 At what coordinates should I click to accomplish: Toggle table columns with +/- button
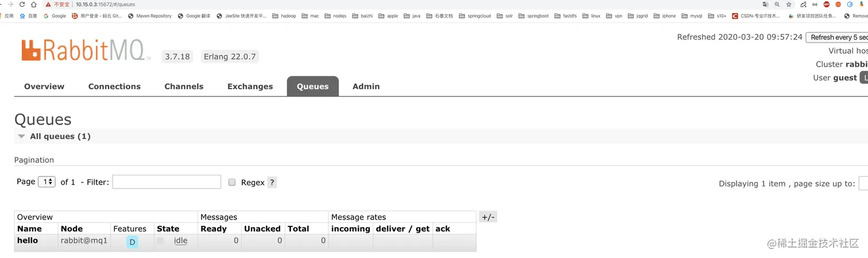coord(488,217)
